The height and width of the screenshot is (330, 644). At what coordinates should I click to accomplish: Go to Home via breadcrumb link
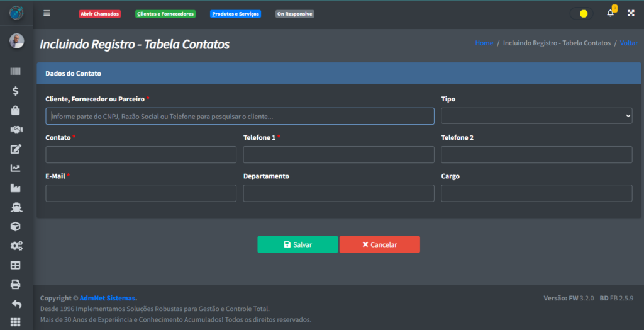click(484, 43)
